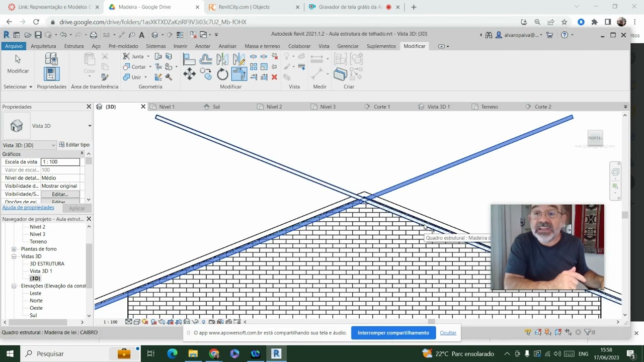Open file with Quick Access open icon
644x362 pixels.
pos(28,35)
